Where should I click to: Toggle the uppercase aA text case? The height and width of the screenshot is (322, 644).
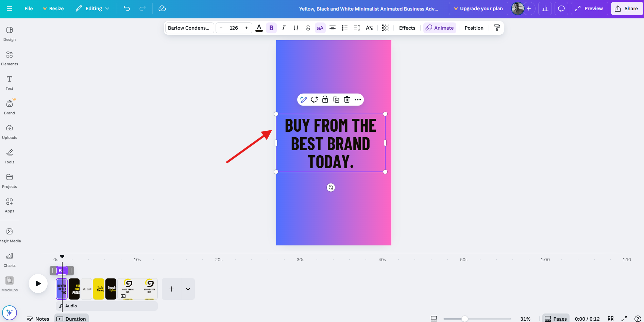[x=320, y=28]
